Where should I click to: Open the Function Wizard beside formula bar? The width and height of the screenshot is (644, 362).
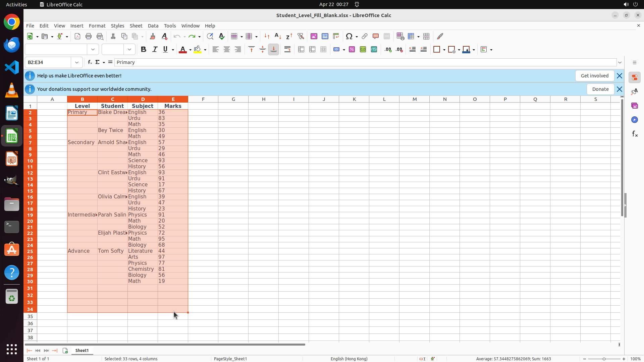90,62
